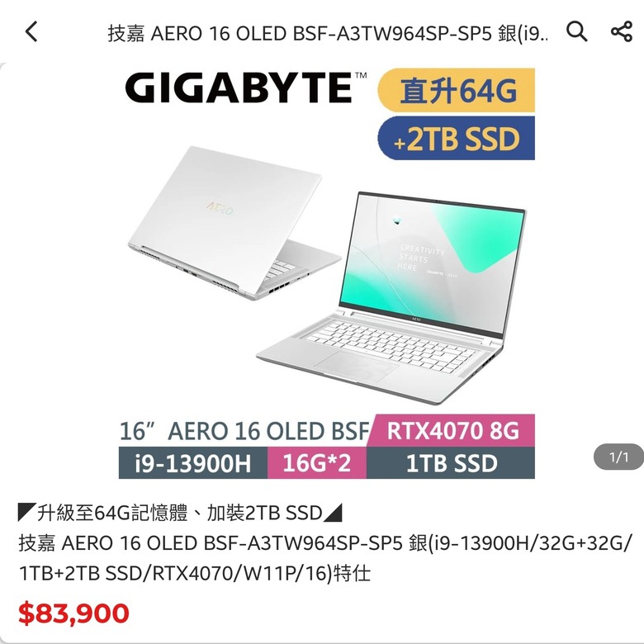This screenshot has width=644, height=644.
Task: Tap the +2TB SSD blue badge
Action: (457, 139)
